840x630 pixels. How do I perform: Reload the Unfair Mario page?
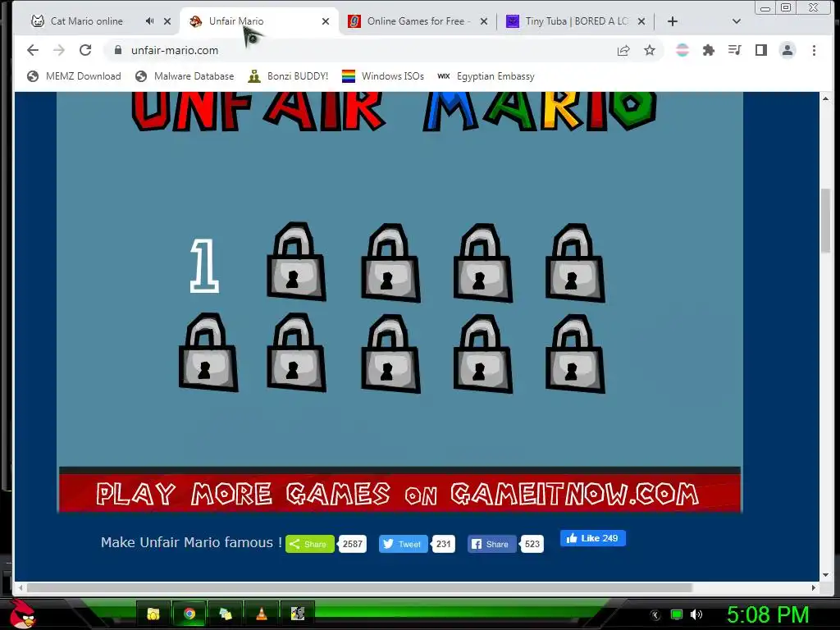pos(85,50)
